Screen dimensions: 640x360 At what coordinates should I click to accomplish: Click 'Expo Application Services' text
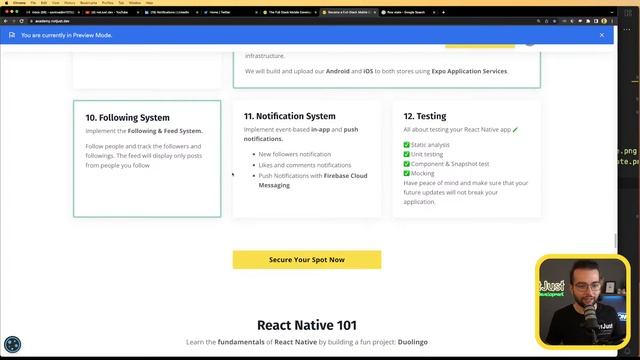[x=469, y=71]
